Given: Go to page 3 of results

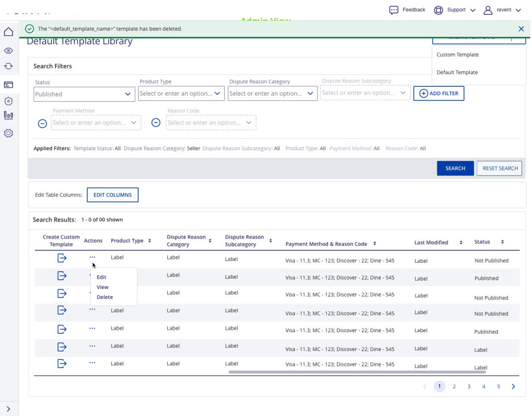Looking at the screenshot, I should [x=468, y=387].
